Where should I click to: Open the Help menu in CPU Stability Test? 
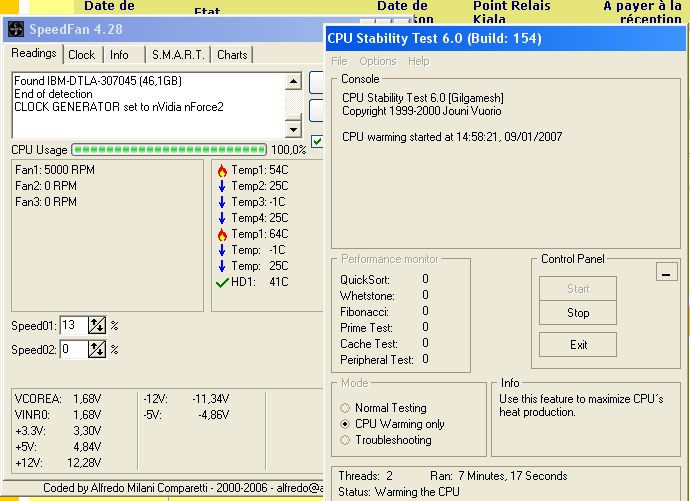(418, 61)
